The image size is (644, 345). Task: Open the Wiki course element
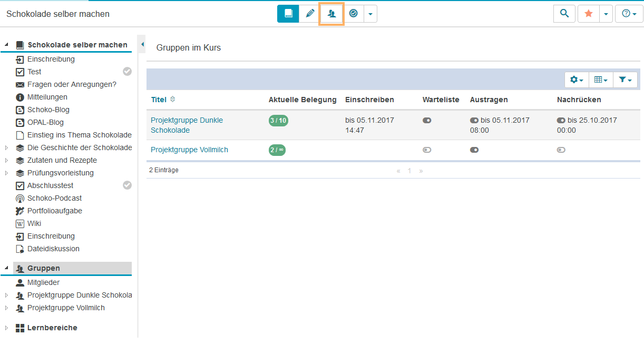(34, 223)
